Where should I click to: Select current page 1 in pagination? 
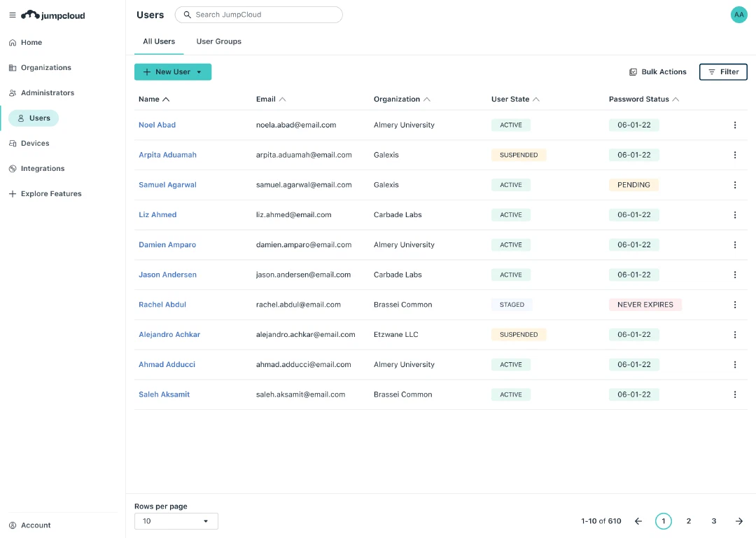(x=664, y=521)
